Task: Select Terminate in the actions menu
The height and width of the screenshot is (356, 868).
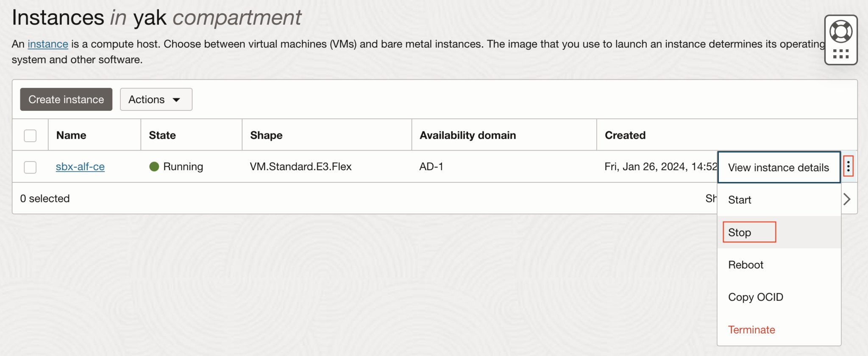Action: pyautogui.click(x=751, y=330)
